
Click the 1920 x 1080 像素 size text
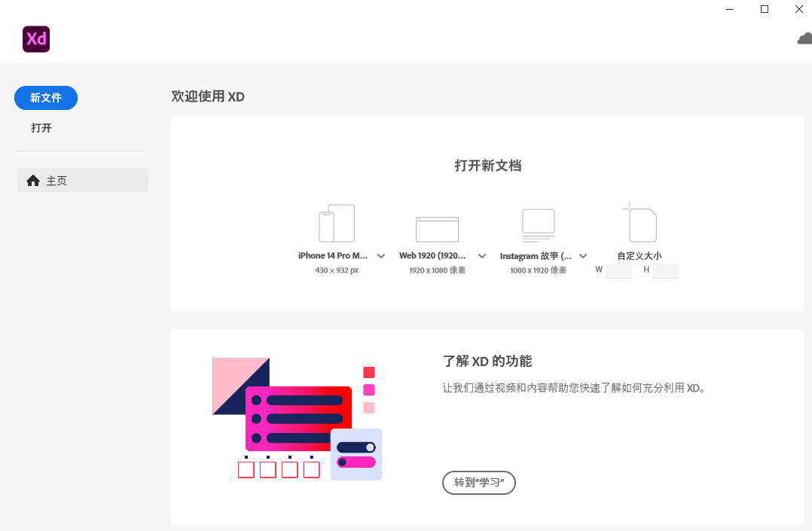pyautogui.click(x=438, y=270)
